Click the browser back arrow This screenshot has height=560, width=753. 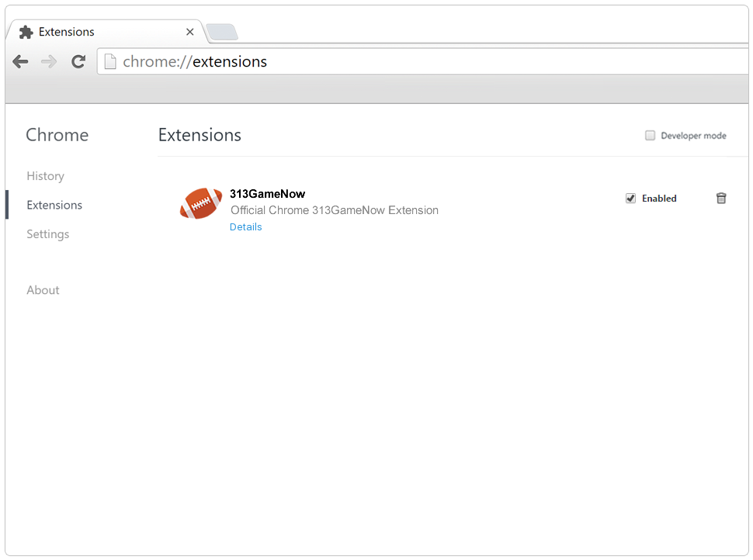[20, 61]
